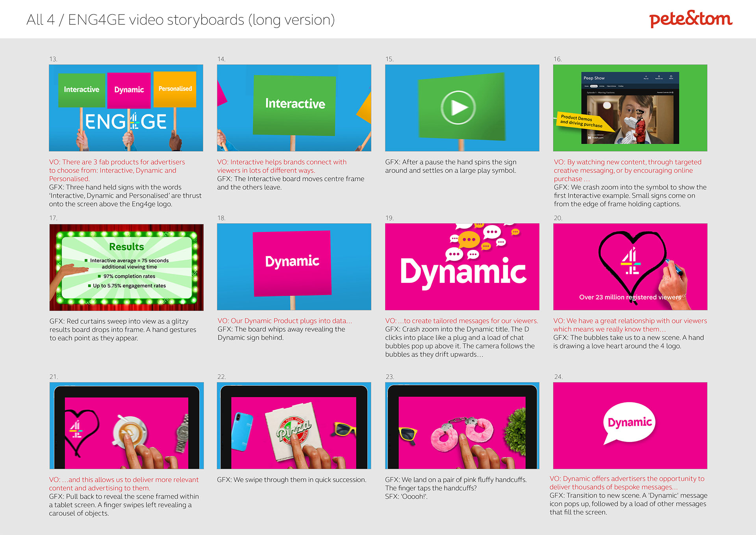Open storyboard frame 14 Interactive sign thumbnail

tap(294, 108)
